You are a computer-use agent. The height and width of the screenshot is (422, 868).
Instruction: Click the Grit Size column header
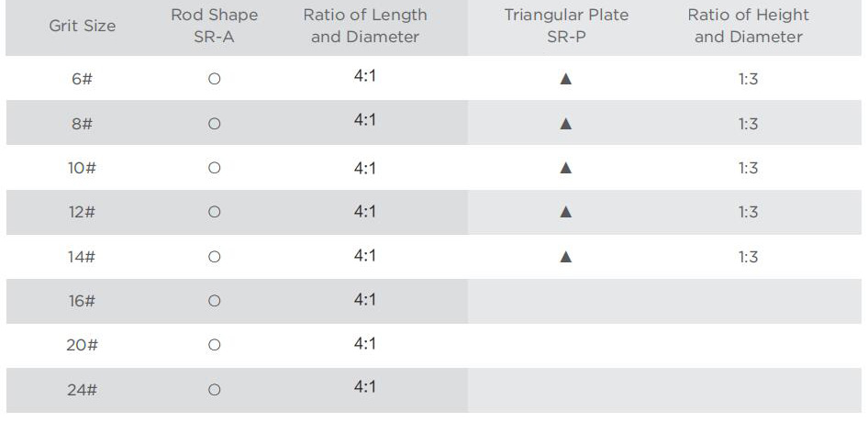click(82, 26)
